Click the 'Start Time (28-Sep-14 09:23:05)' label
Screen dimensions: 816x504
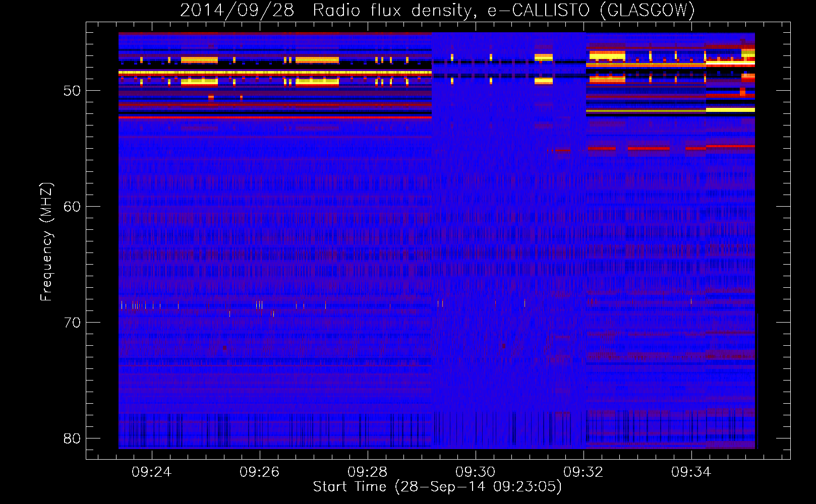[437, 487]
